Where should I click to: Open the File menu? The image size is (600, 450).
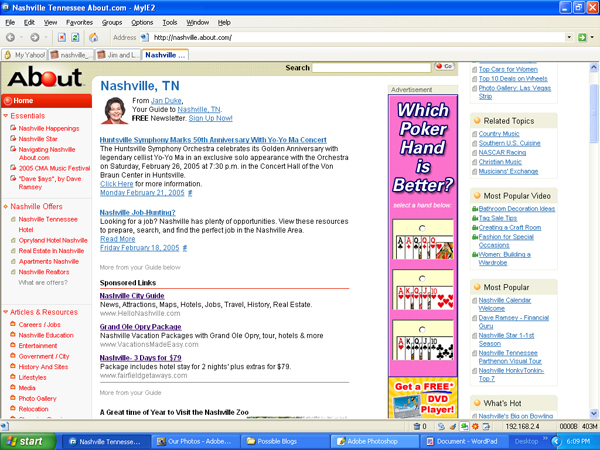[x=10, y=23]
